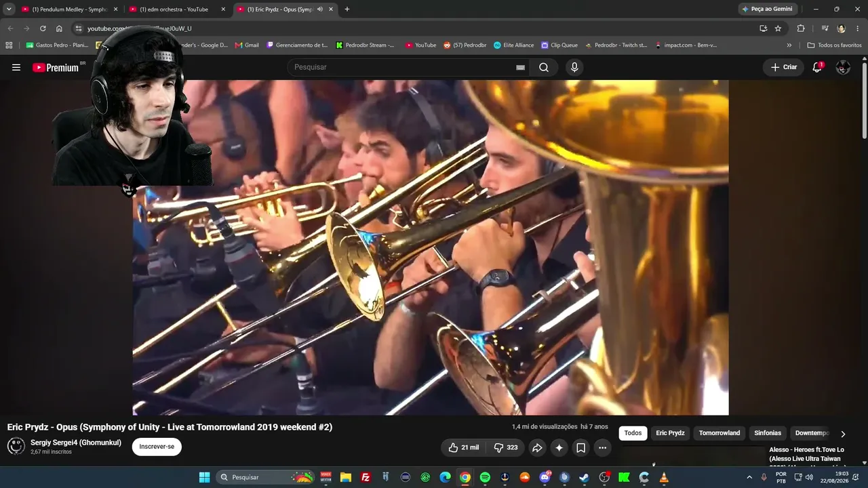
Task: Show hidden system tray icons
Action: [x=749, y=477]
